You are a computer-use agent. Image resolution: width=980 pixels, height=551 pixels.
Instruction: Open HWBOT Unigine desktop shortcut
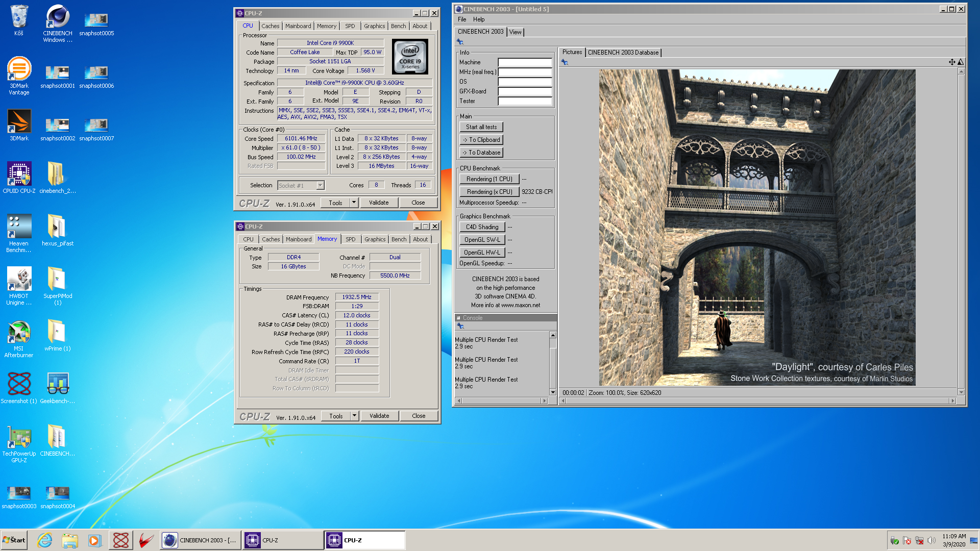19,286
